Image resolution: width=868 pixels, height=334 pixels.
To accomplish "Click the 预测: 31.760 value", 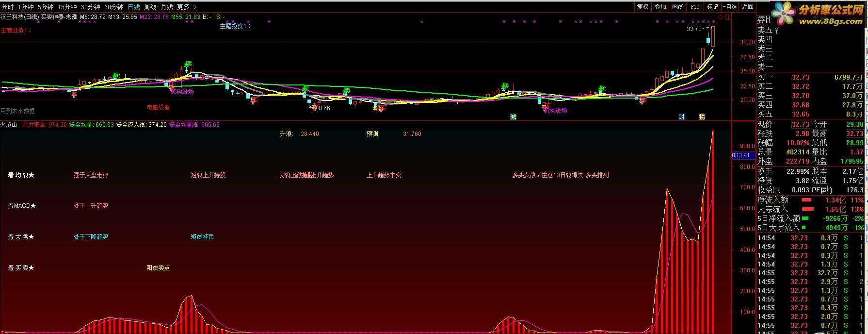I will [394, 134].
